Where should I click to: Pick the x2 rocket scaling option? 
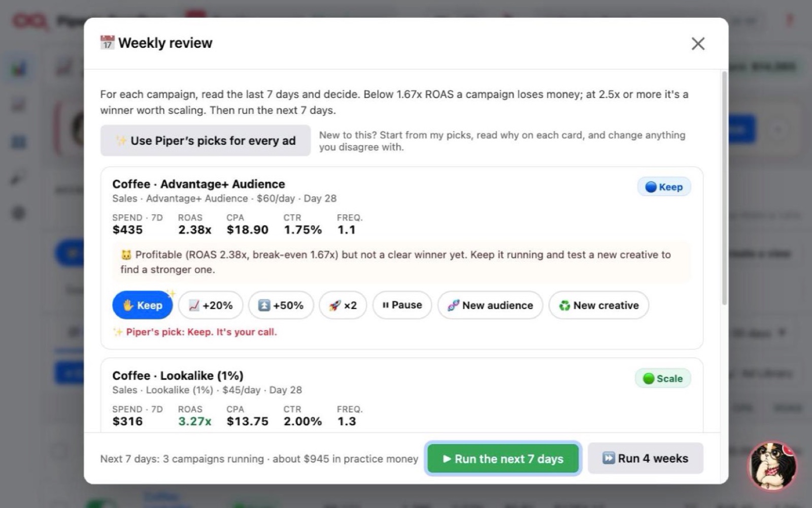click(x=343, y=305)
